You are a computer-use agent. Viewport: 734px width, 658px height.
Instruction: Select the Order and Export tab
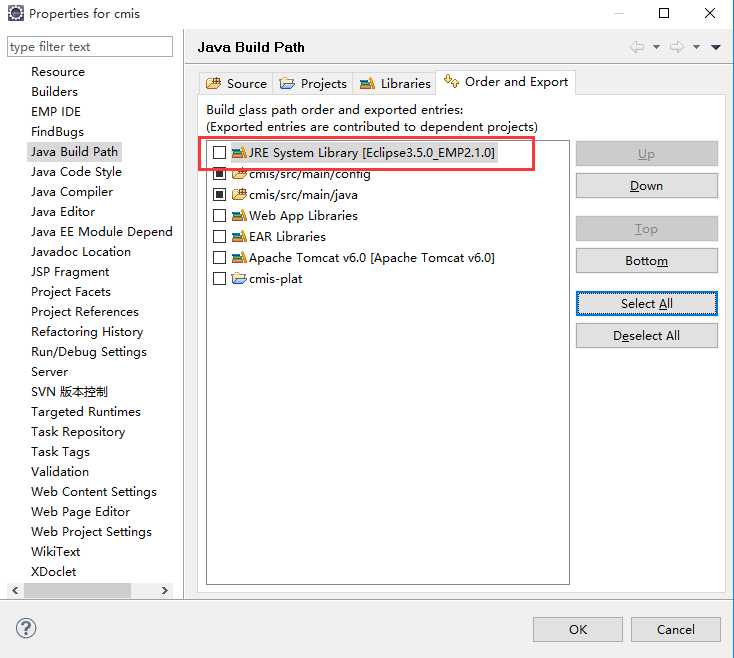pyautogui.click(x=506, y=82)
